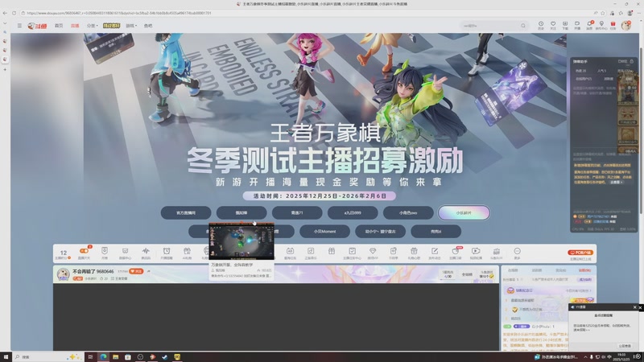Click the download icon in header

tap(565, 25)
